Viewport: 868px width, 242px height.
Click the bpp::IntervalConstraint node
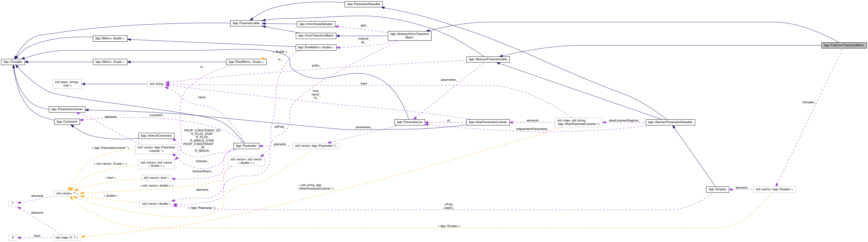tap(156, 136)
